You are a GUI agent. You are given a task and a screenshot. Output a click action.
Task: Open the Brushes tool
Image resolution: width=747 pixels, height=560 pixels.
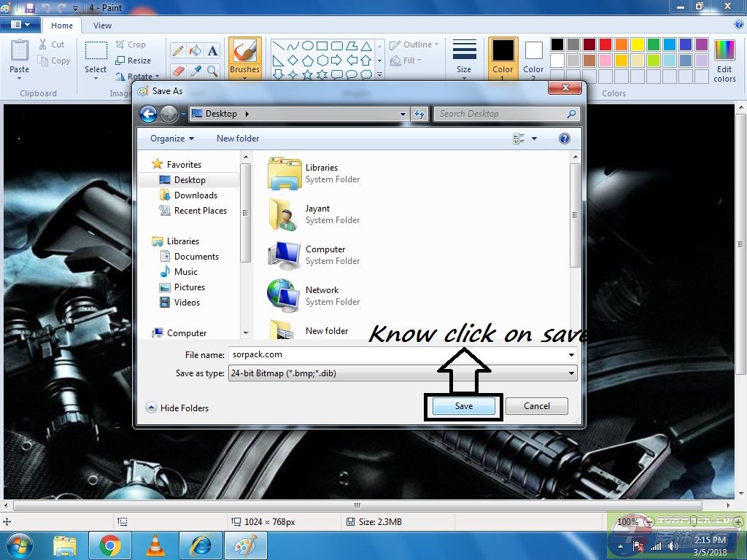pos(244,57)
